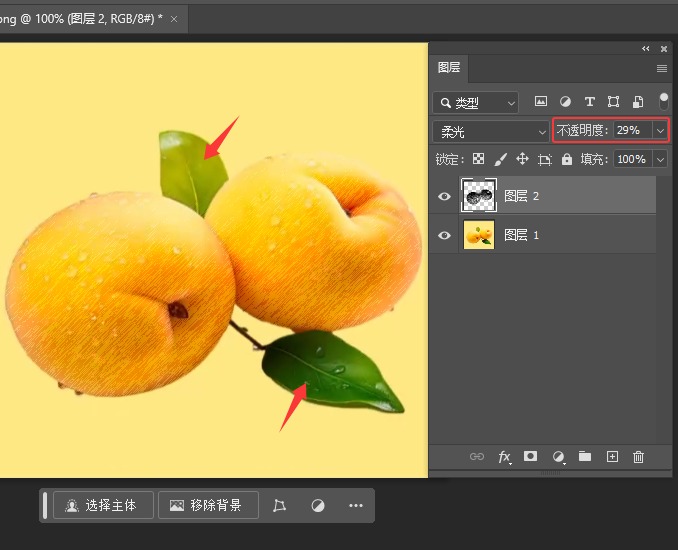This screenshot has width=678, height=550.
Task: Select the 图层 panel tab
Action: pyautogui.click(x=450, y=68)
